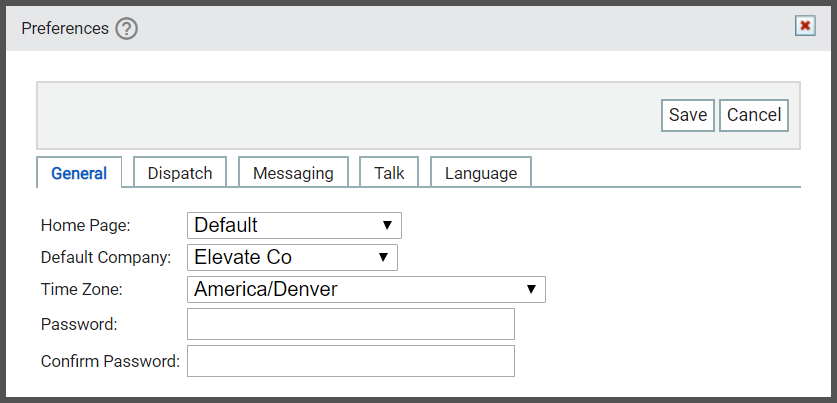Open the Messaging tab

293,173
